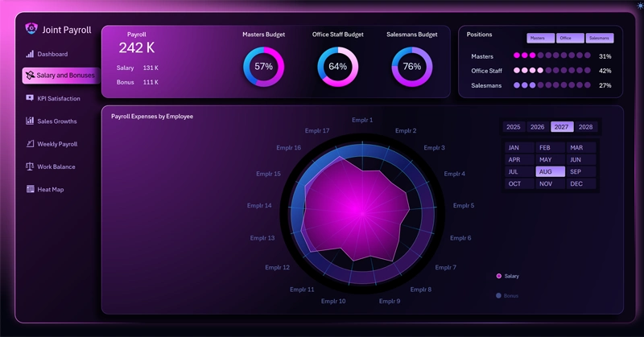644x337 pixels.
Task: Click the sun icon in the top corner
Action: coord(640,6)
